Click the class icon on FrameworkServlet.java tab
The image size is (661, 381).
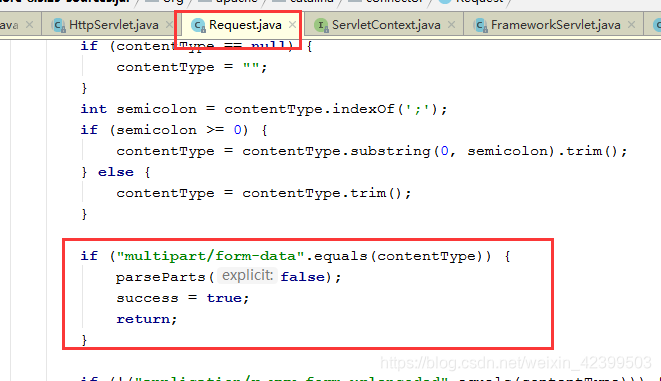[480, 25]
